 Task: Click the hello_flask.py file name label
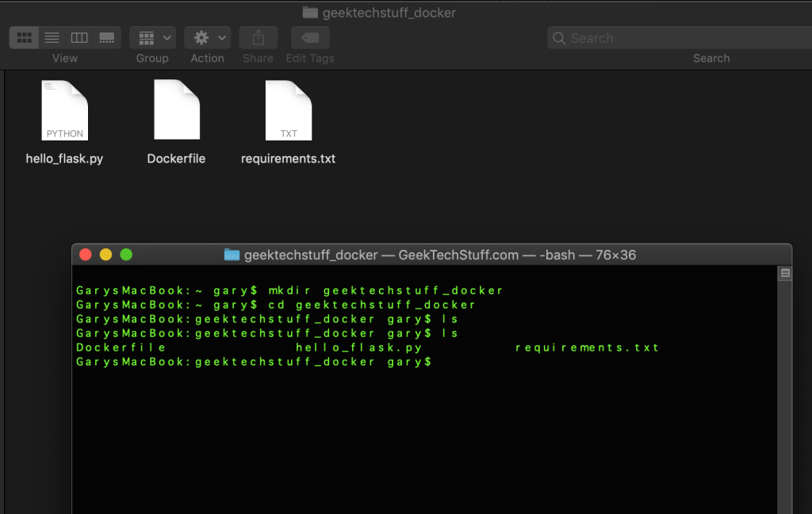point(64,159)
